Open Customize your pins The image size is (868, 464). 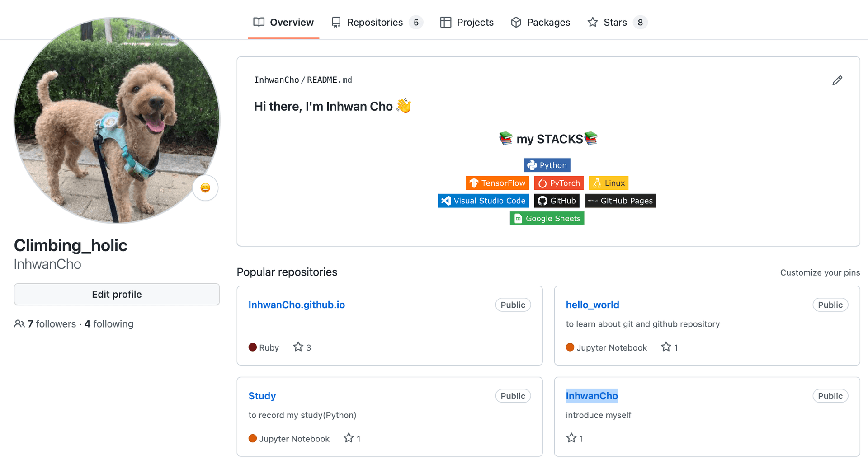click(x=820, y=272)
